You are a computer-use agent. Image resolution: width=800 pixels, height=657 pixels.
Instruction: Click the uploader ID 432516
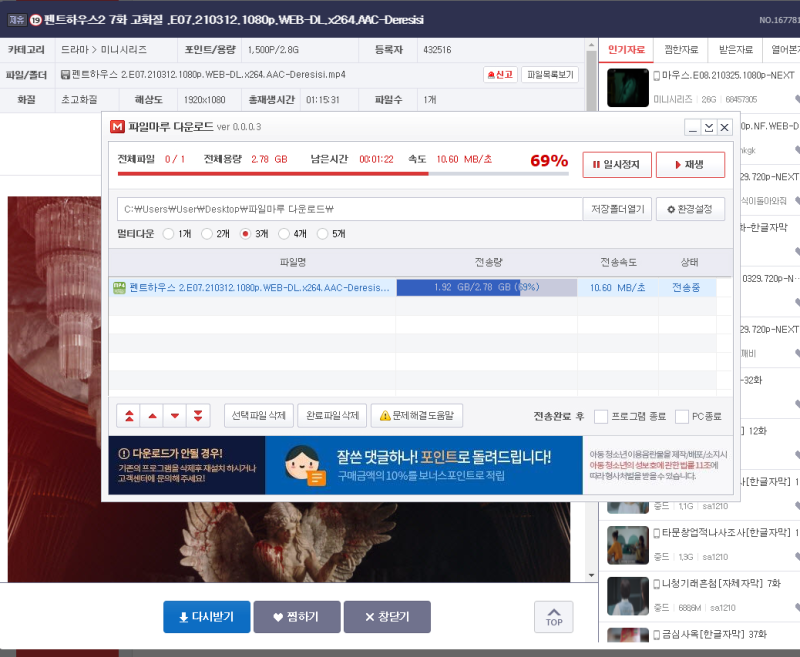point(437,50)
